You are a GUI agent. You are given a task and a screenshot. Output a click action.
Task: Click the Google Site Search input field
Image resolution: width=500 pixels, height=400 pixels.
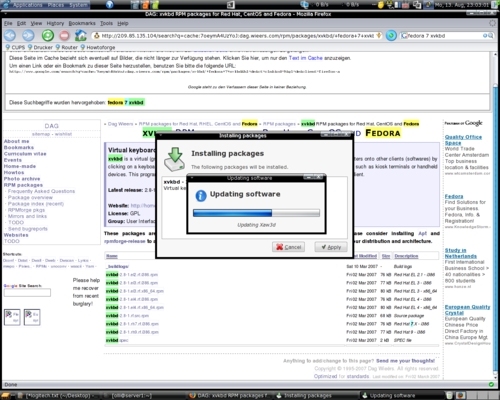27,293
